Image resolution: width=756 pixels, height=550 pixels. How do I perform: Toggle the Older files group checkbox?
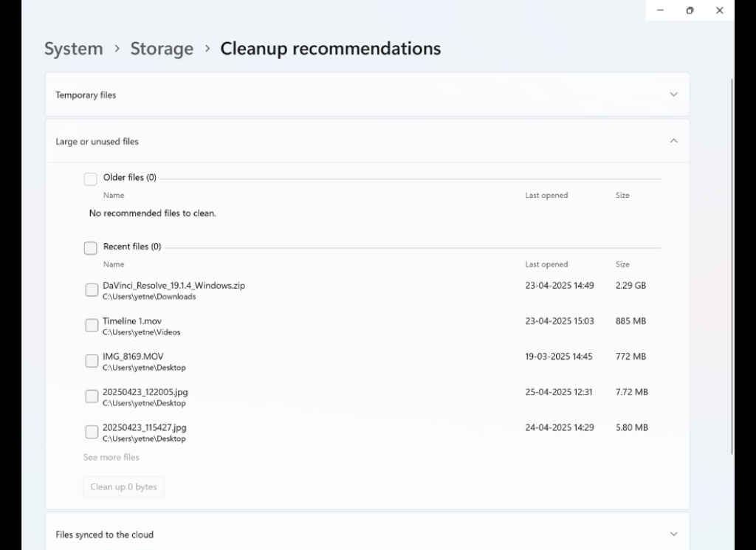90,179
